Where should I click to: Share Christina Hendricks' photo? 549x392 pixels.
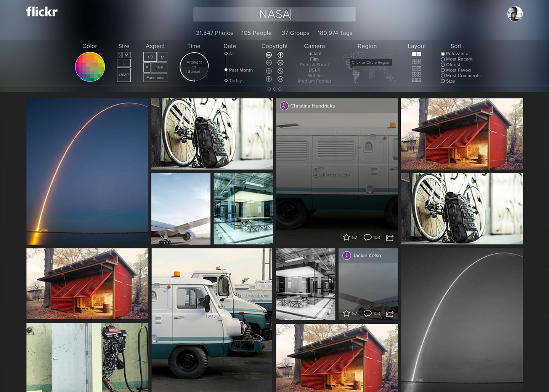pyautogui.click(x=390, y=238)
